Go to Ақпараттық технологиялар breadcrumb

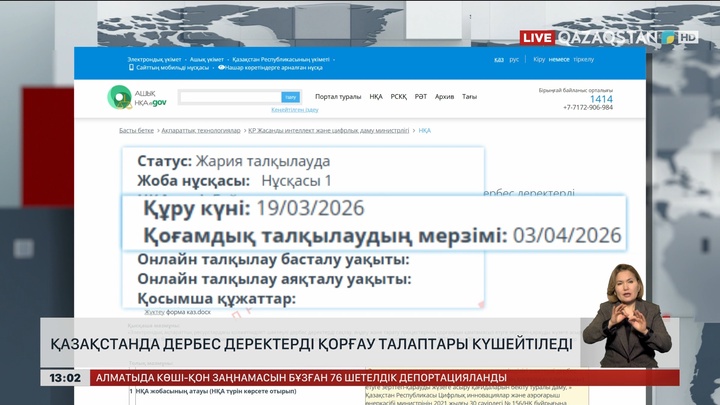pyautogui.click(x=201, y=130)
